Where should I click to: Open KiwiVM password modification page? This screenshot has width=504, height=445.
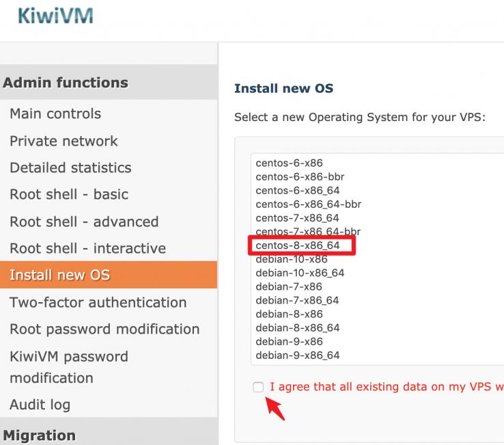68,367
